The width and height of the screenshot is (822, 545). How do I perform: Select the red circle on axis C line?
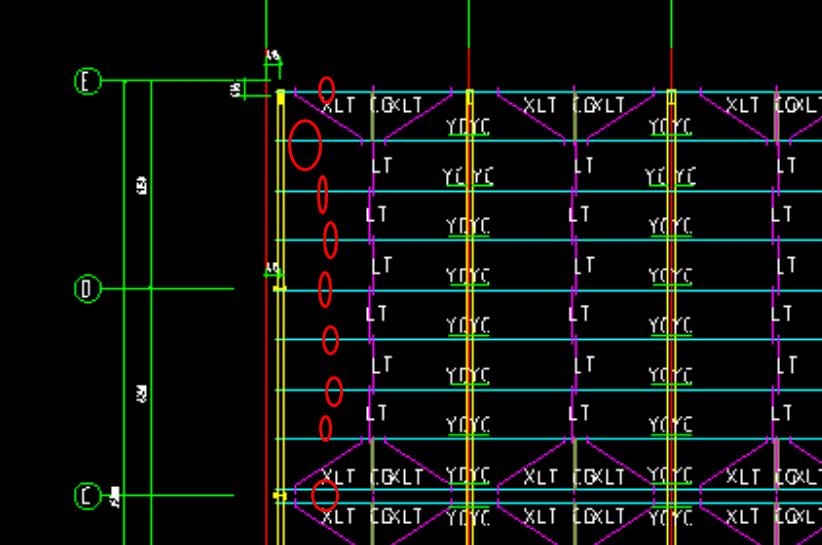(325, 495)
